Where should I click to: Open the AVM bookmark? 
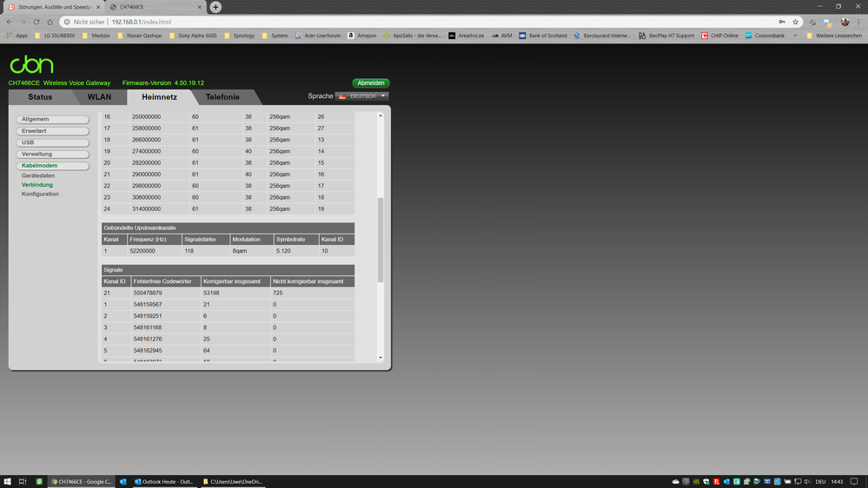pyautogui.click(x=501, y=36)
